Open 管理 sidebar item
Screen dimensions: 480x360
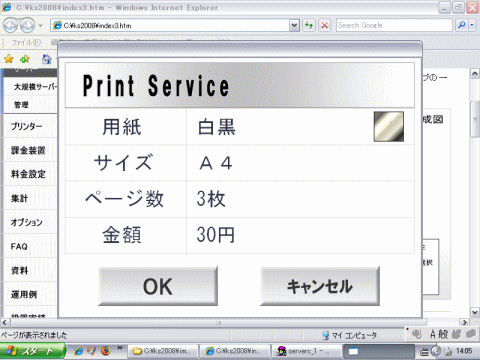[x=30, y=105]
